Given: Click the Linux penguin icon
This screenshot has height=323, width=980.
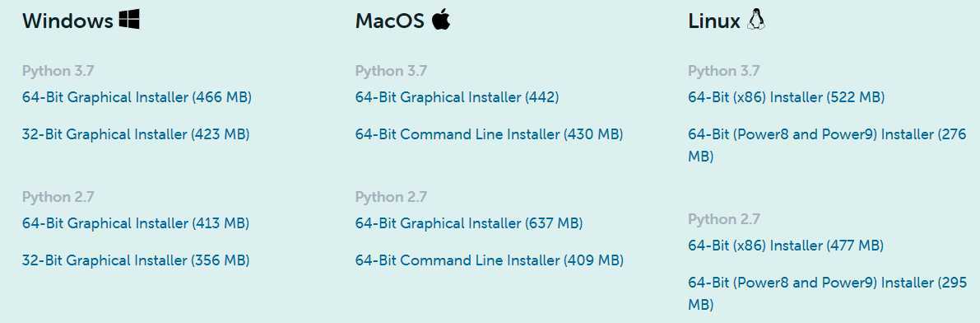Looking at the screenshot, I should point(756,20).
